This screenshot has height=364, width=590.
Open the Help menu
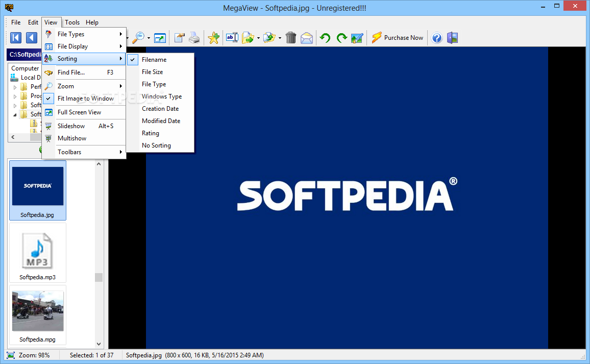[92, 22]
